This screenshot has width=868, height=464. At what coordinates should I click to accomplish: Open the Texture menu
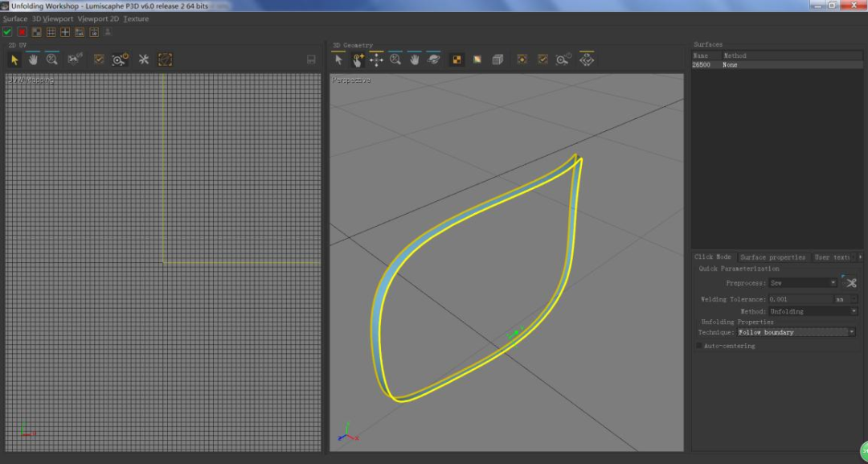(136, 18)
